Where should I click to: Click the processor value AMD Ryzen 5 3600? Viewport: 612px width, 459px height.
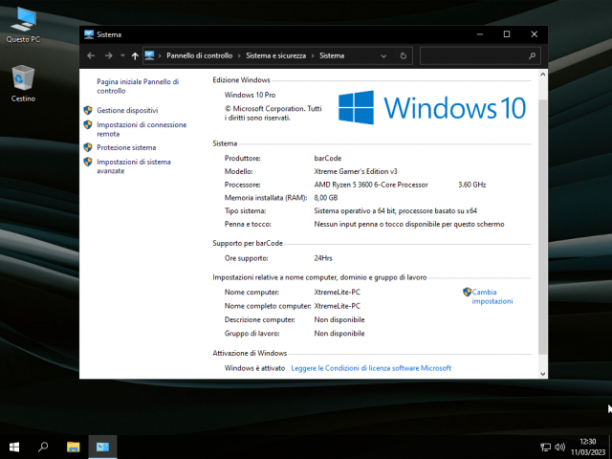pyautogui.click(x=371, y=185)
